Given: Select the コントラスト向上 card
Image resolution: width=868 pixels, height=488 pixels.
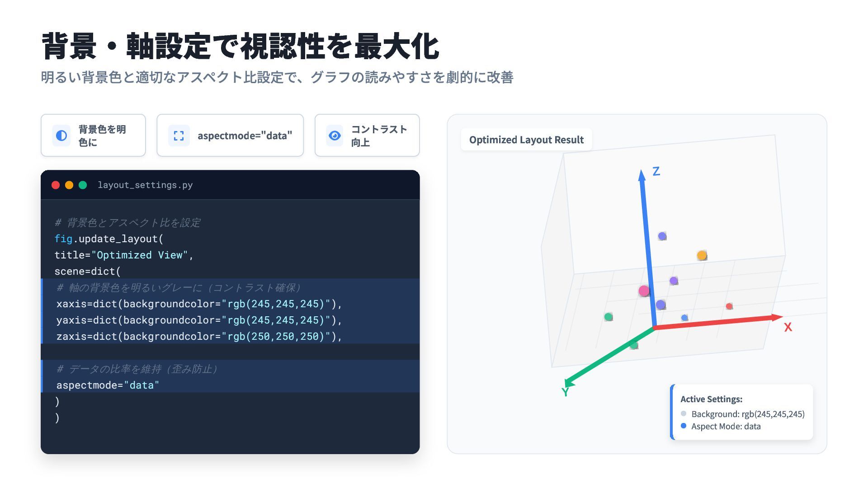Looking at the screenshot, I should click(x=367, y=136).
